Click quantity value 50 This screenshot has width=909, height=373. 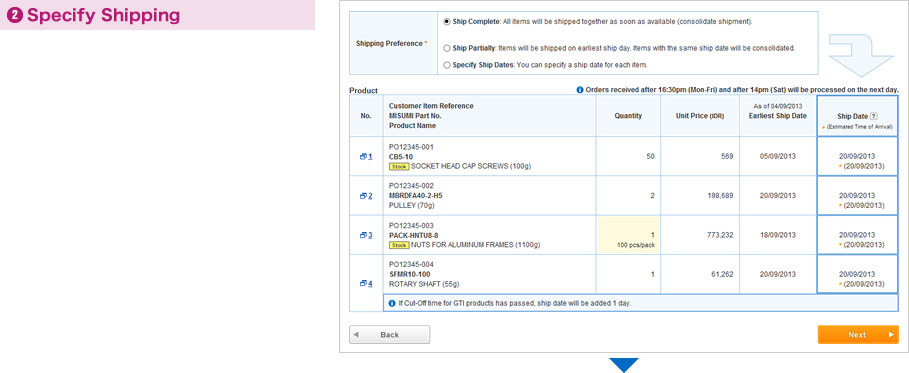click(650, 157)
